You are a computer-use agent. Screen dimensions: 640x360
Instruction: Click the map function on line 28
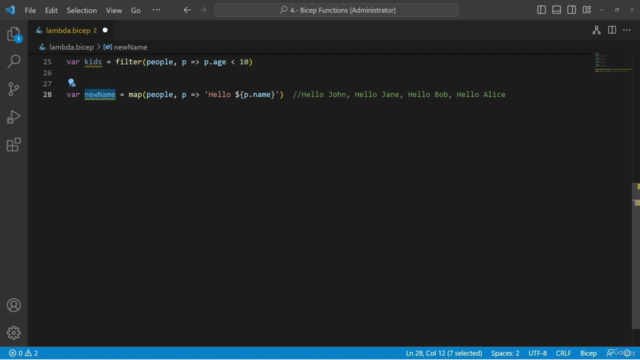coord(135,95)
